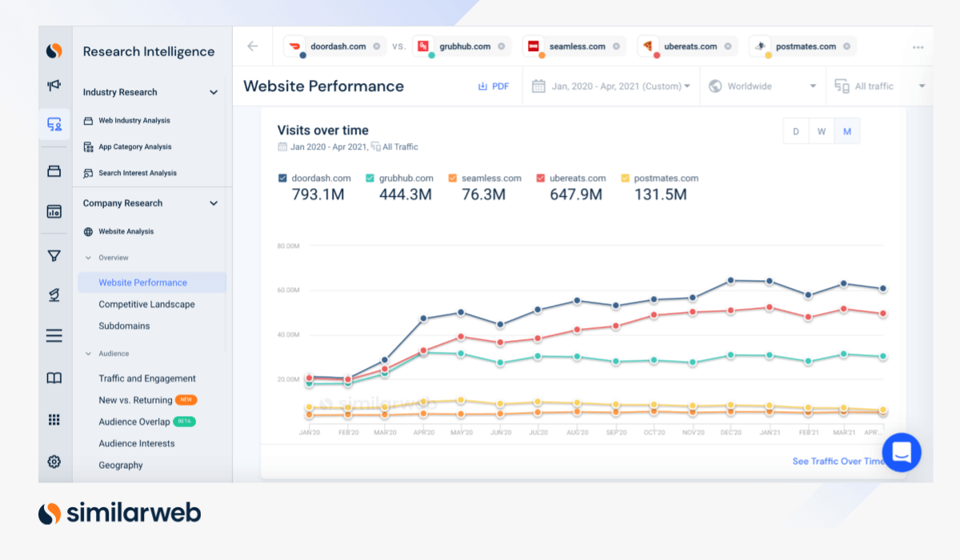This screenshot has width=960, height=560.
Task: Click the grubhub.com favicon in the compare bar
Action: point(424,46)
